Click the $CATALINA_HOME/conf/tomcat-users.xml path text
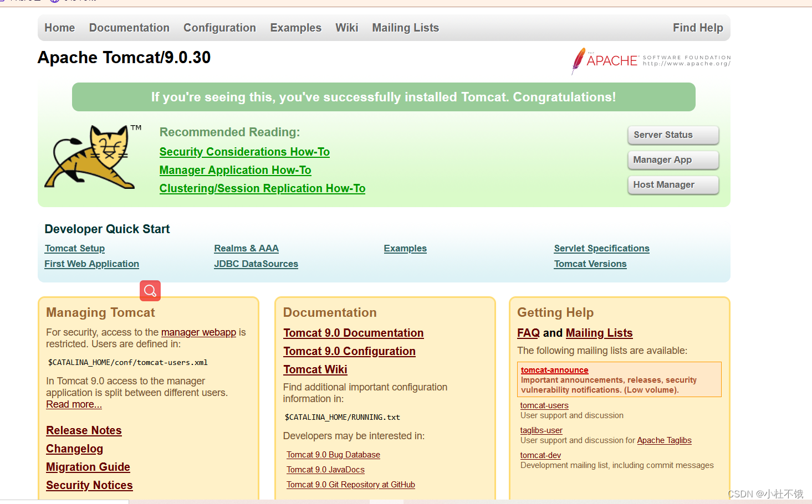 pos(128,362)
